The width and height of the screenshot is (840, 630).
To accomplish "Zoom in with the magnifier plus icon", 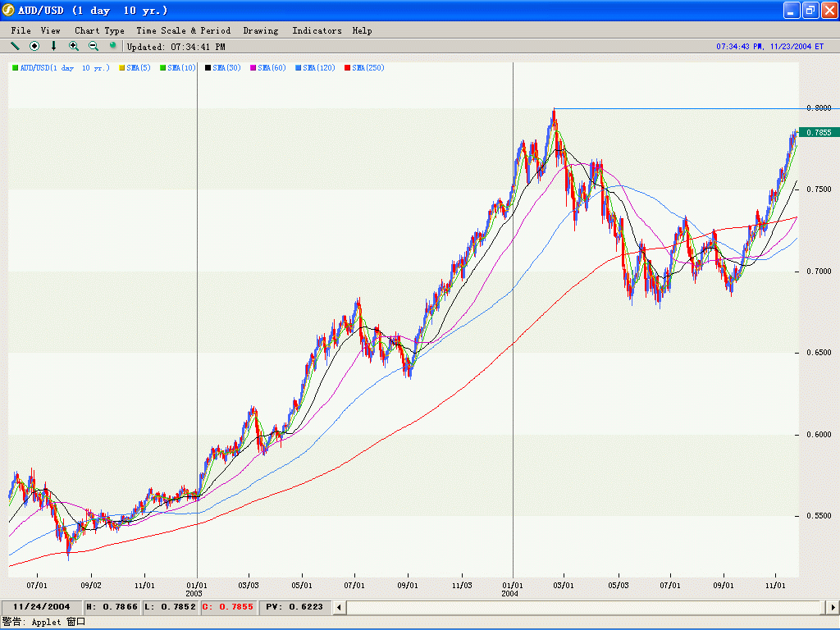I will point(73,46).
